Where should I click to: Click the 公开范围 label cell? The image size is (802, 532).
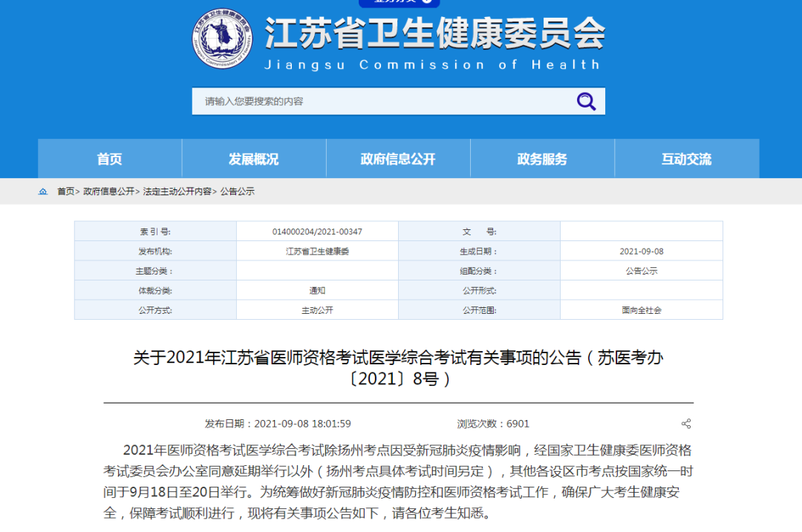point(479,310)
